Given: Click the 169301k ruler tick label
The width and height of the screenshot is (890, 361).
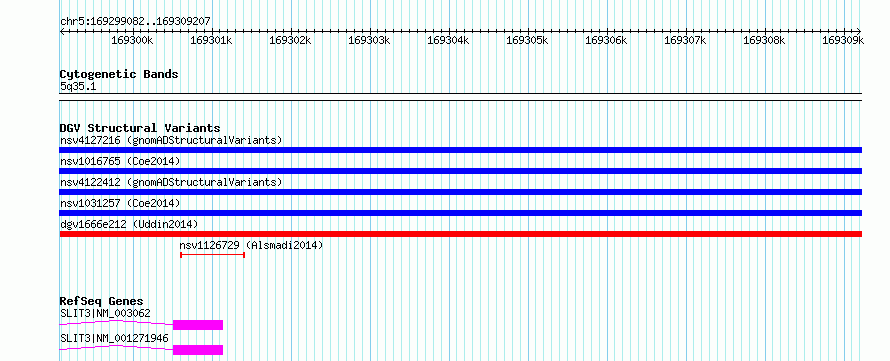Looking at the screenshot, I should coord(211,40).
